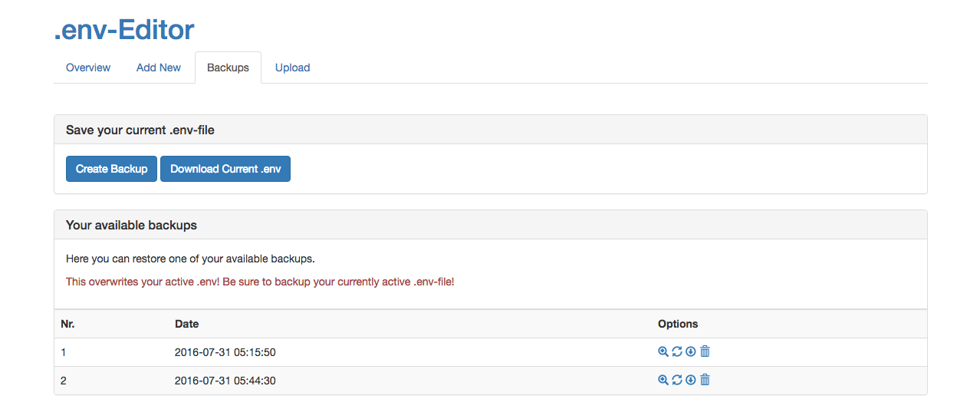Go to the Upload tab

[x=292, y=68]
